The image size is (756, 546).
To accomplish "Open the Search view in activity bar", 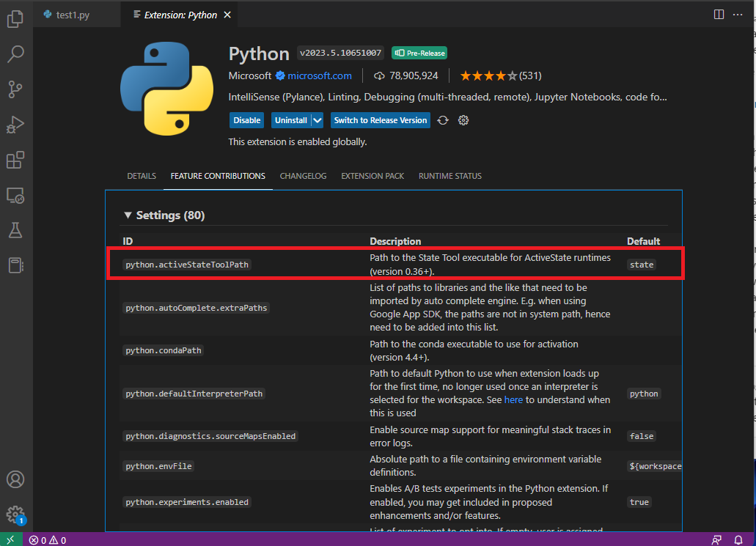I will tap(15, 54).
